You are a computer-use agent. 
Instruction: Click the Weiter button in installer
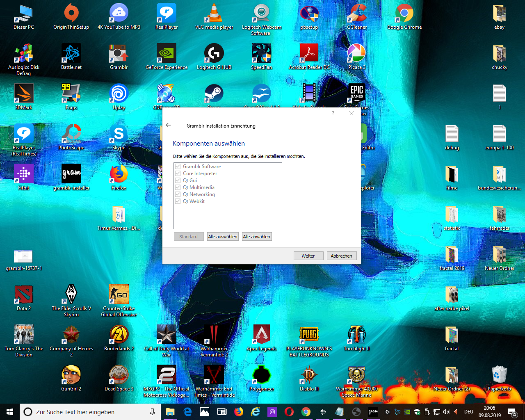click(x=308, y=256)
